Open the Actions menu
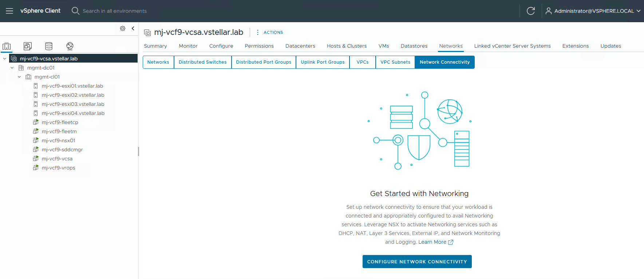644x279 pixels. (270, 32)
